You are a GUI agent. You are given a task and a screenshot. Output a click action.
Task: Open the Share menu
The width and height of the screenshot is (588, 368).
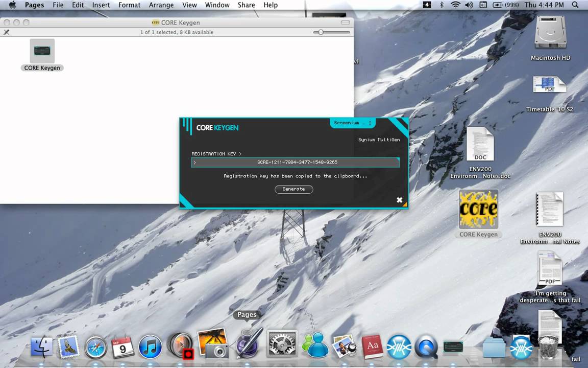click(247, 5)
